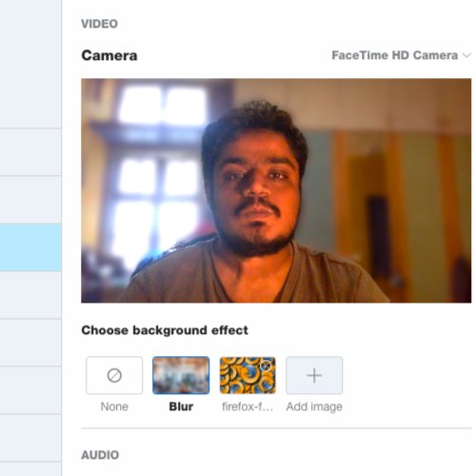The height and width of the screenshot is (476, 476).
Task: Remove the firefox background image via X icon
Action: click(x=266, y=366)
